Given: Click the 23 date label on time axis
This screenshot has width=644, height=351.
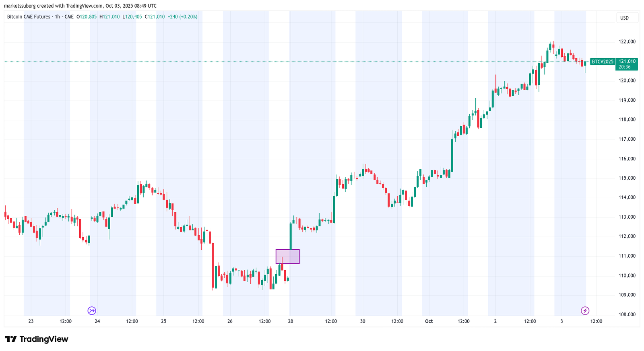Looking at the screenshot, I should [31, 321].
